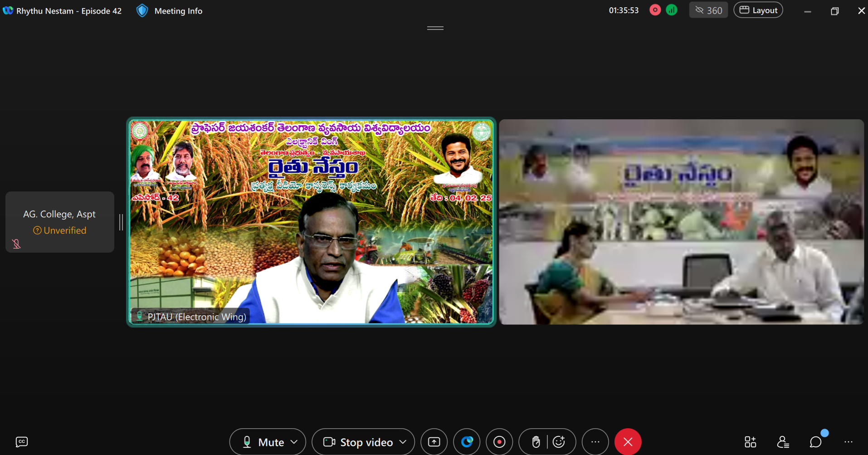
Task: Close the meeting window
Action: 861,10
